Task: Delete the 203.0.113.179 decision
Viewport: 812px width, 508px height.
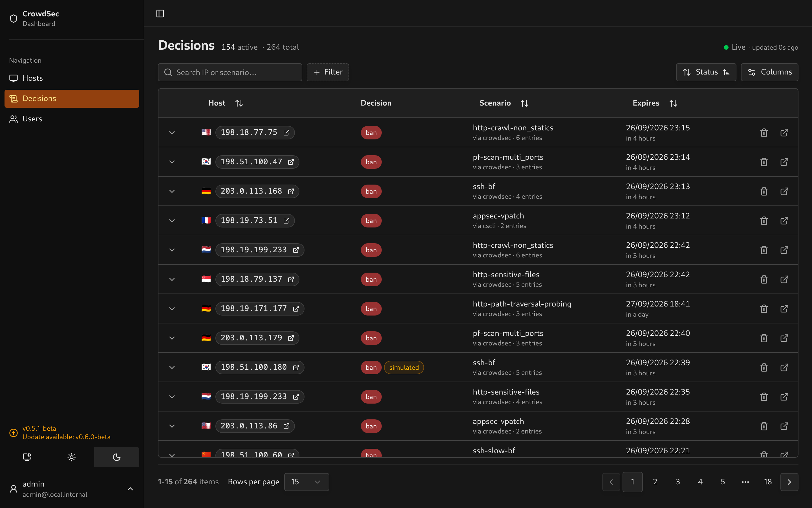Action: pos(764,338)
